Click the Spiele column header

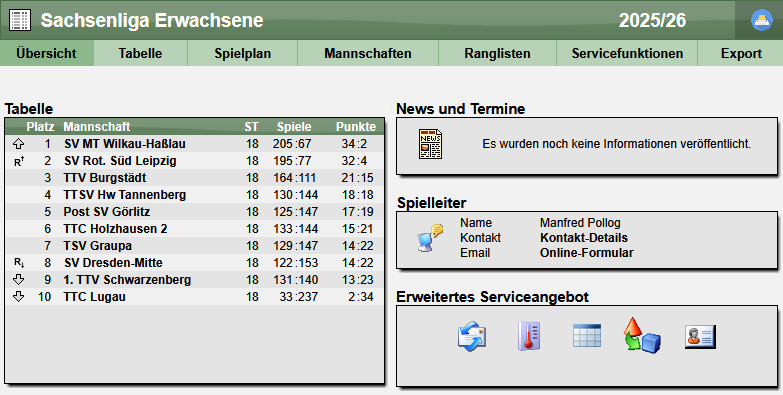pyautogui.click(x=294, y=127)
